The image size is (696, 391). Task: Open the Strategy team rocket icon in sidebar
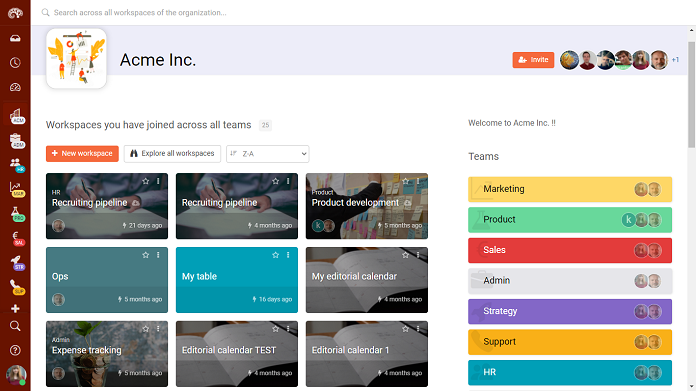[17, 262]
